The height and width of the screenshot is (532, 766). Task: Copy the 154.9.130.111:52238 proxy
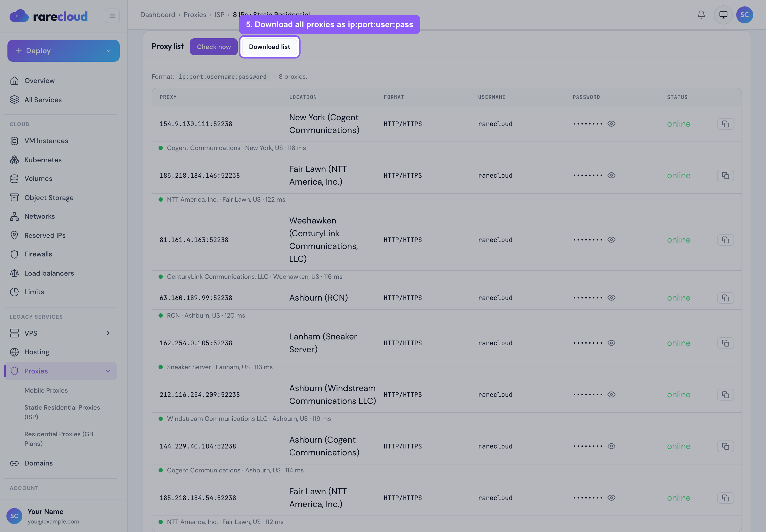click(x=725, y=124)
